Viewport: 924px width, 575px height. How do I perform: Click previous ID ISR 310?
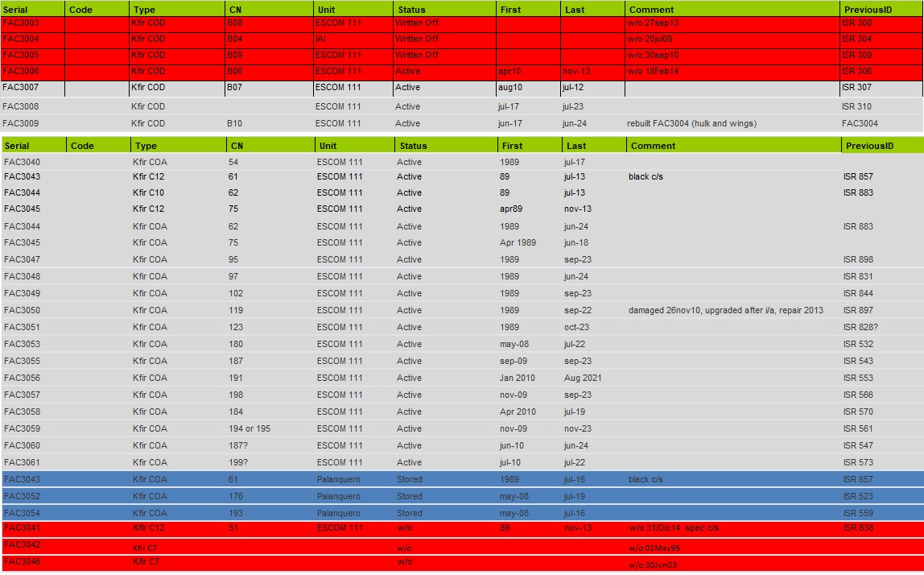857,107
